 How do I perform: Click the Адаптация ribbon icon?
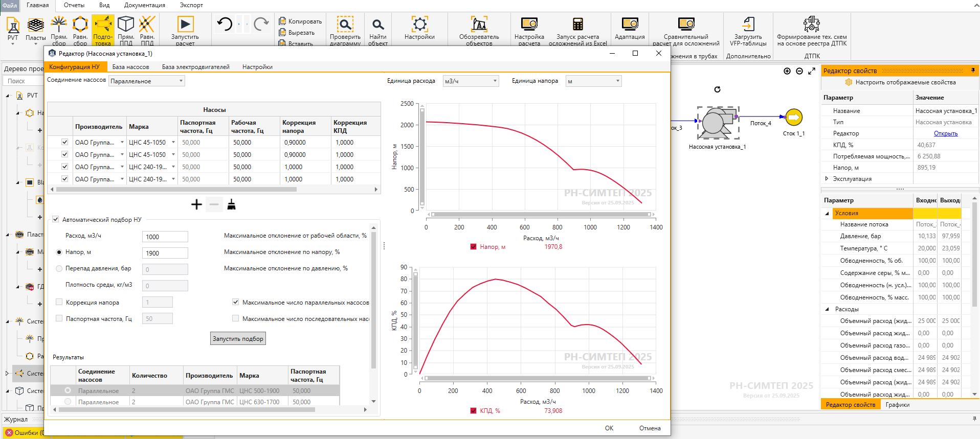click(x=630, y=25)
